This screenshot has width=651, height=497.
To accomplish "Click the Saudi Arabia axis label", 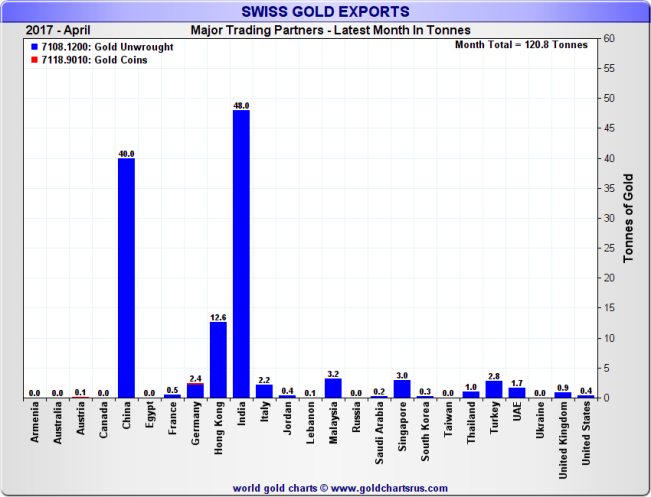I will tap(379, 433).
